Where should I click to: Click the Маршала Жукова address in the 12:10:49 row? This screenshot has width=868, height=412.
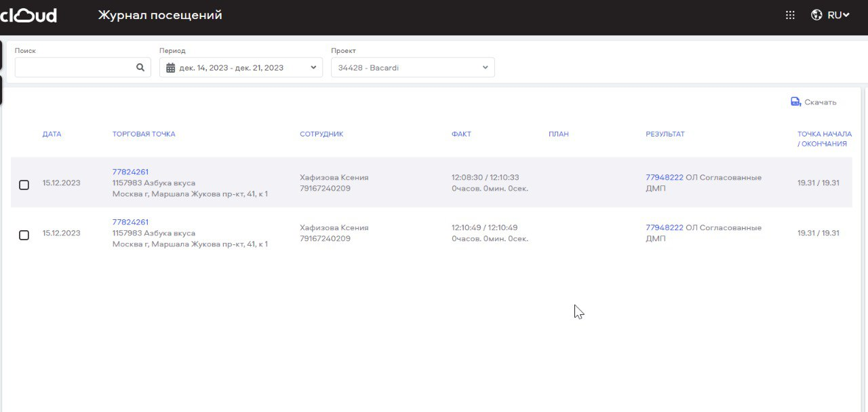(x=190, y=244)
